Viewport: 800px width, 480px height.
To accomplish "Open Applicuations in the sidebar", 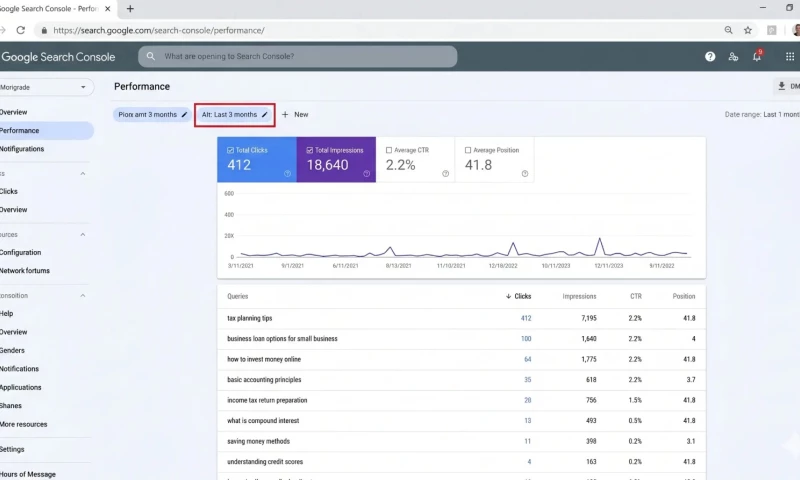I will [x=20, y=388].
